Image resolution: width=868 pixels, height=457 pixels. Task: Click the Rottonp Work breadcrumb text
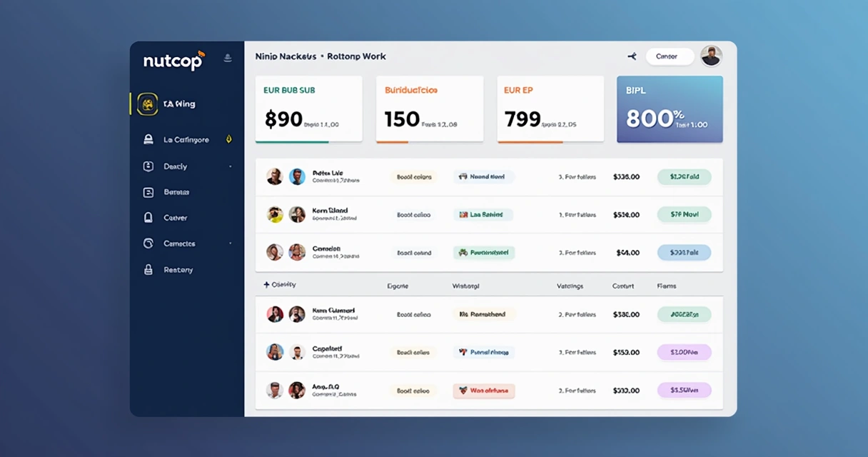(356, 56)
